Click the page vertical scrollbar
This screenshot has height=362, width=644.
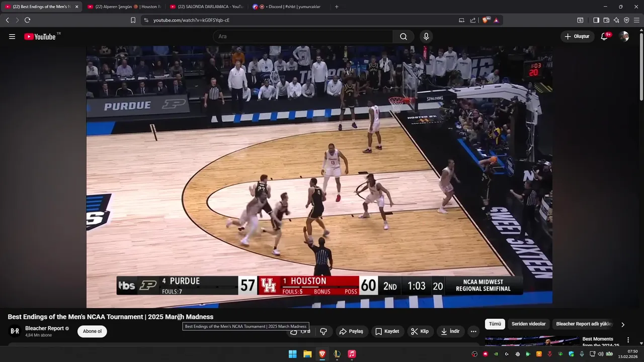(641, 65)
